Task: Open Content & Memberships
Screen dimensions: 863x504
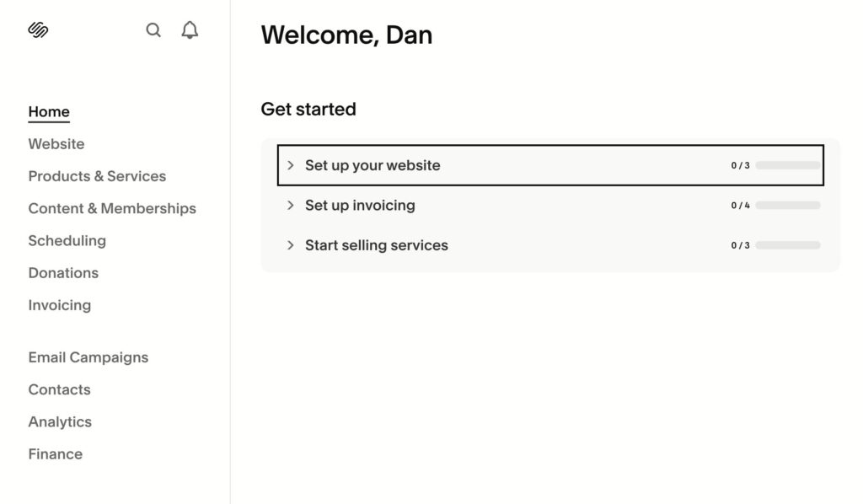Action: pos(112,208)
